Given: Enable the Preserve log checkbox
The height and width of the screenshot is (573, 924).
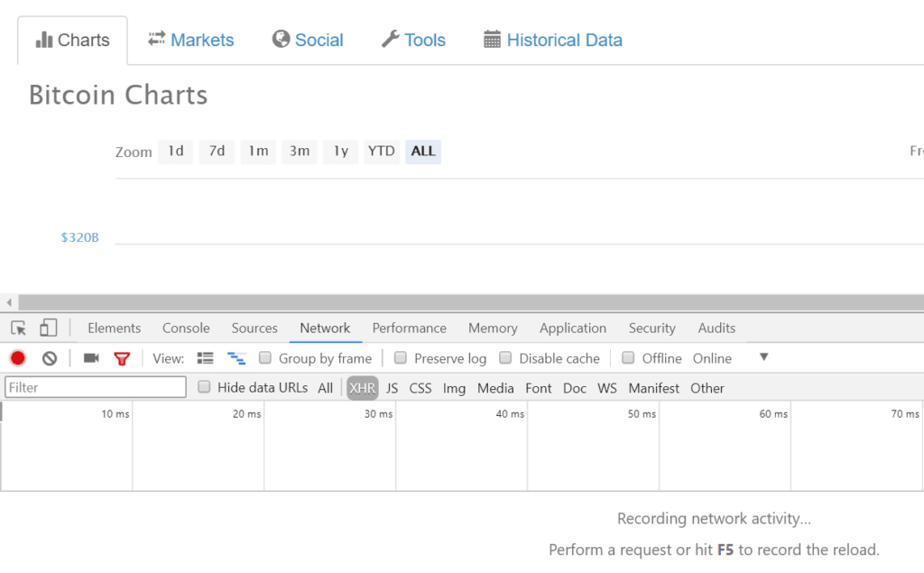Looking at the screenshot, I should pos(401,358).
